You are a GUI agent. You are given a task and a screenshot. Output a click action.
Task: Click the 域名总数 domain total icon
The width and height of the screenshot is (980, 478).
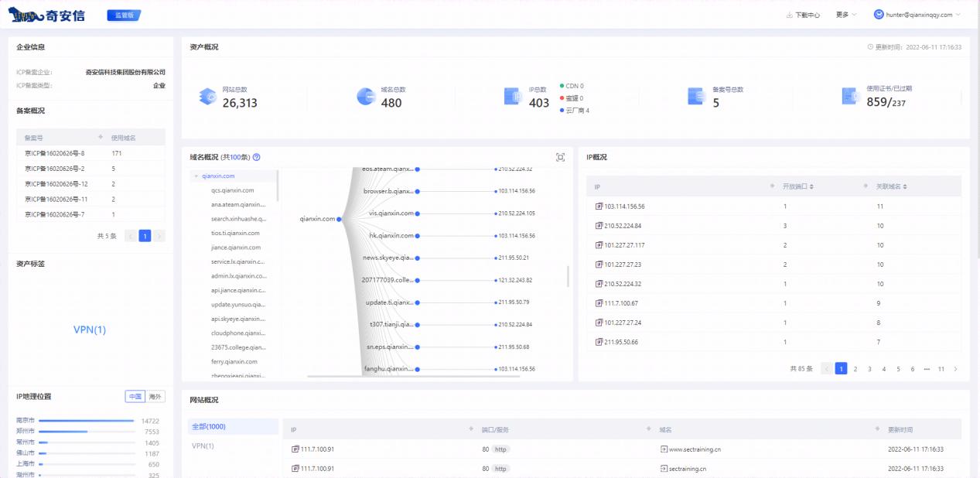[x=366, y=96]
